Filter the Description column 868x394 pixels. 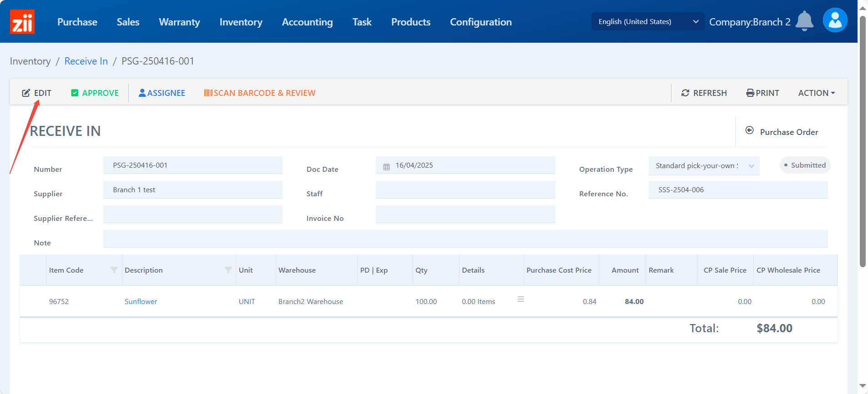coord(228,270)
